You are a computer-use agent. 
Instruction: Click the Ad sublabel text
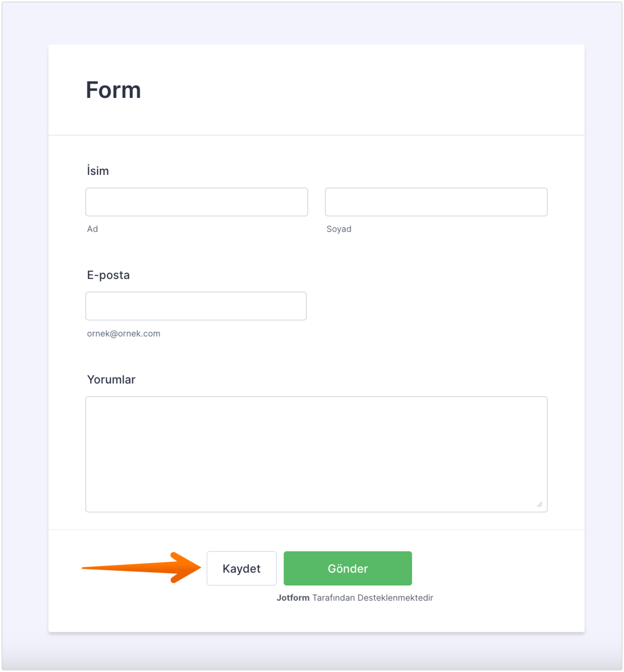coord(92,229)
